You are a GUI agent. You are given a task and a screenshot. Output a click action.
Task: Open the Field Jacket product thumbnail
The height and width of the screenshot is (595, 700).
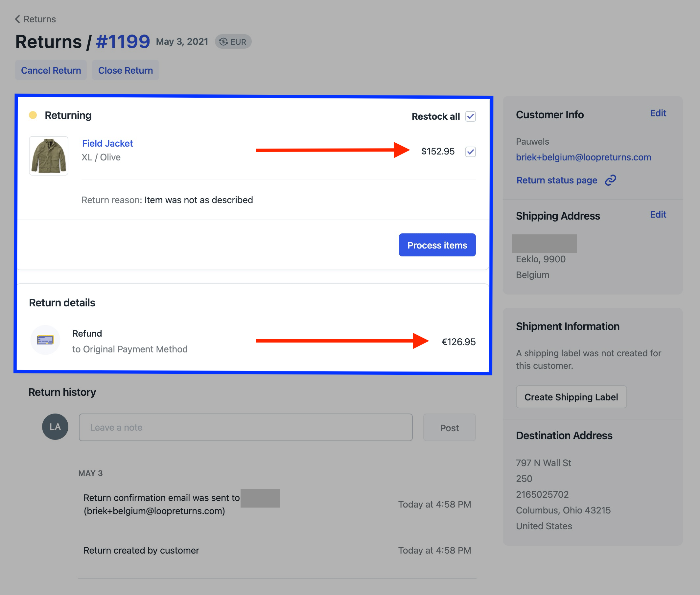pos(49,156)
